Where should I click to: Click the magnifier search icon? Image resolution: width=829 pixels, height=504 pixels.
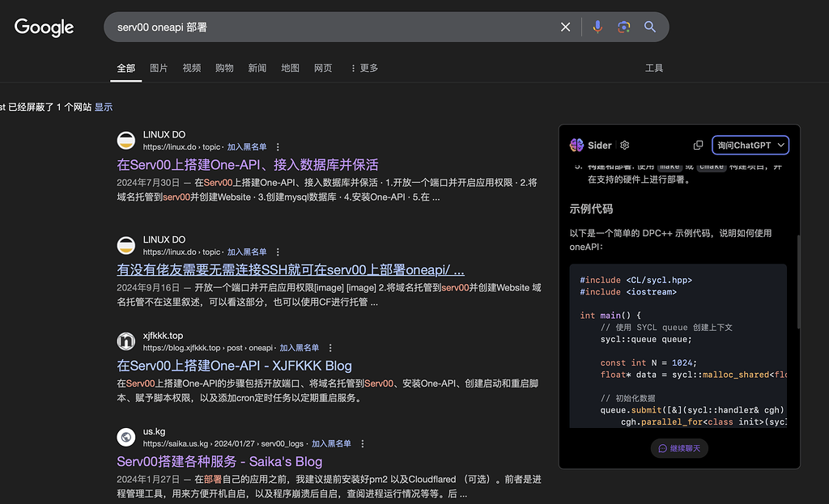(650, 27)
